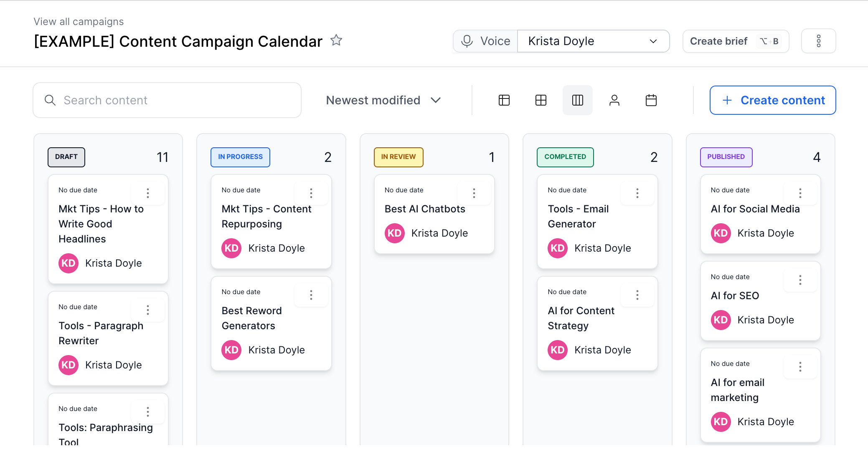Switch to grid view
Screen dimensions: 868x464
click(541, 100)
